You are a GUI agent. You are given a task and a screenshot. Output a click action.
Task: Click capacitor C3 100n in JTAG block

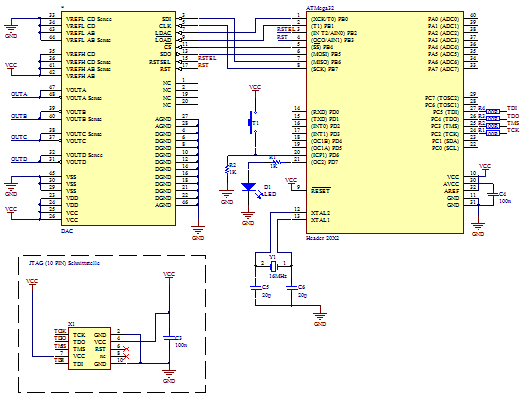(169, 338)
